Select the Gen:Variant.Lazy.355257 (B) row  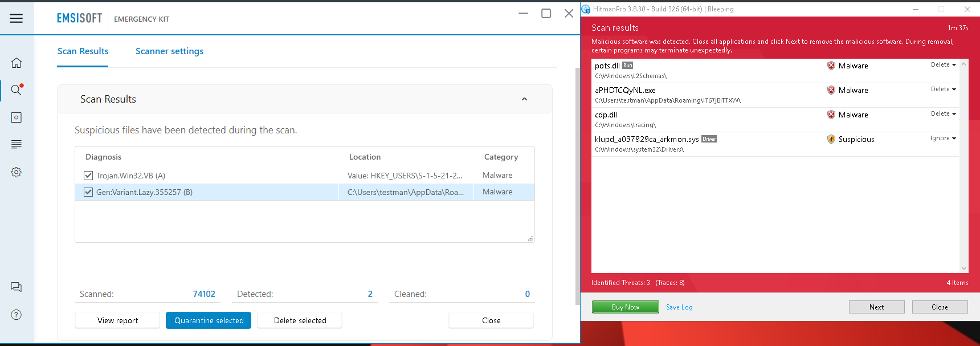click(x=305, y=192)
